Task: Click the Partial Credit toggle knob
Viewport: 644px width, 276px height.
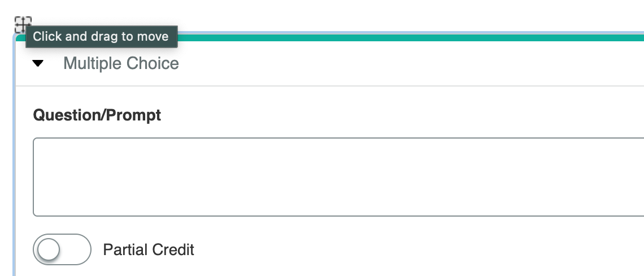Action: (49, 249)
